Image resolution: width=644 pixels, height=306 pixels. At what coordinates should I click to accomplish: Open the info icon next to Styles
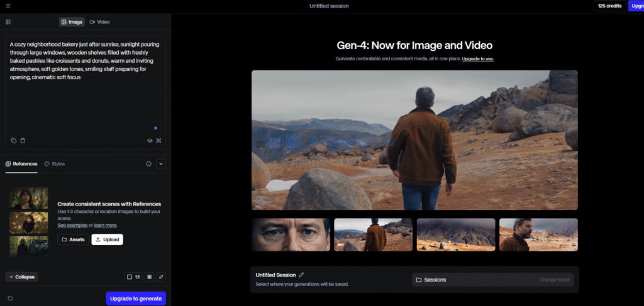click(x=148, y=164)
